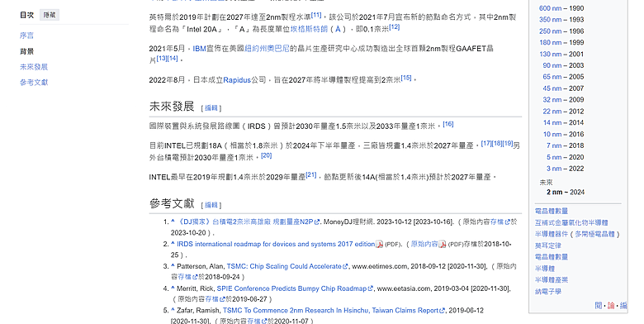Open citation [17]
This screenshot has height=324, width=644.
[x=486, y=143]
